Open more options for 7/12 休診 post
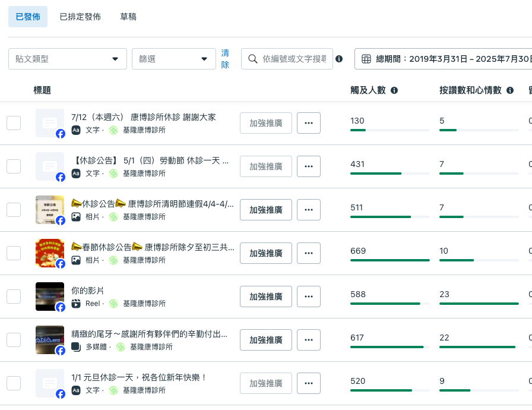The image size is (532, 410). pos(308,123)
